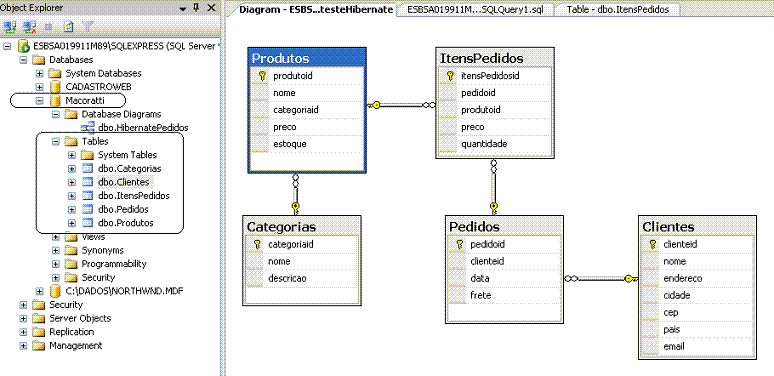Click the categoriaid primary key icon

[x=257, y=244]
